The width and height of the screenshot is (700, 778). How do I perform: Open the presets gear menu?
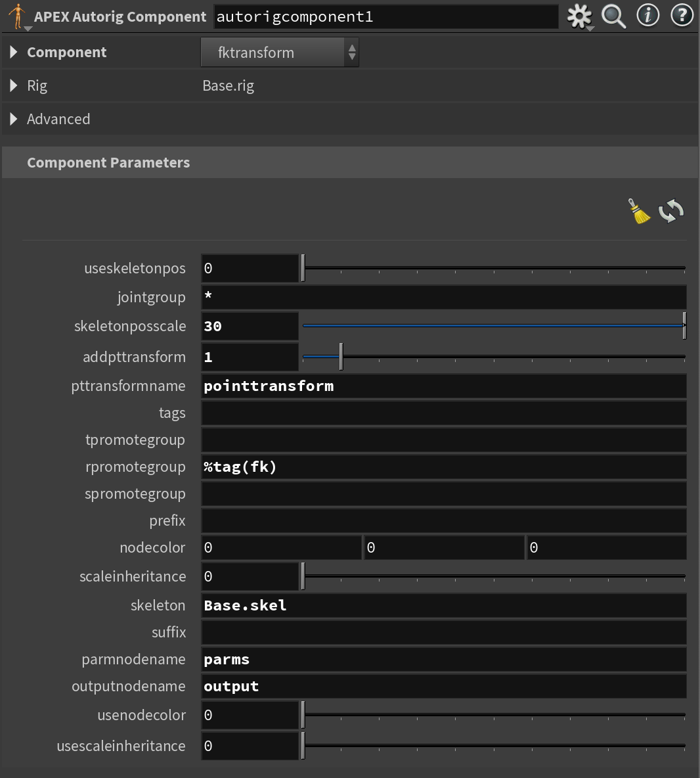coord(578,16)
